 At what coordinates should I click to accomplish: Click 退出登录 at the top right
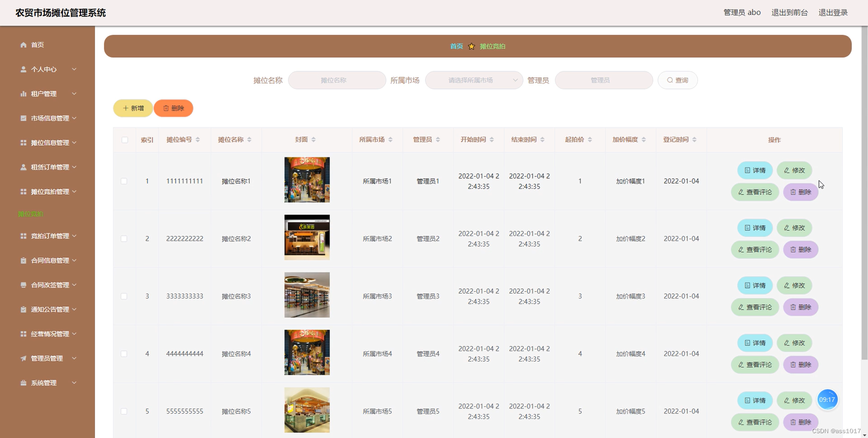[833, 13]
